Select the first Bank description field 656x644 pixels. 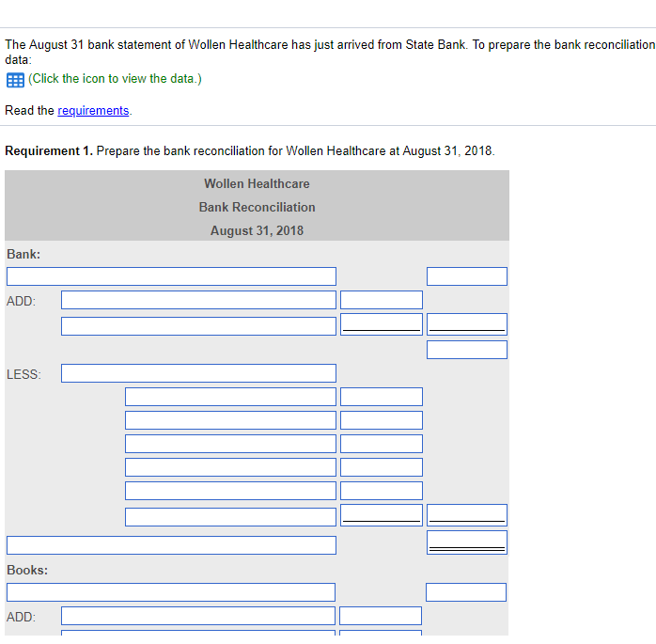click(x=172, y=276)
